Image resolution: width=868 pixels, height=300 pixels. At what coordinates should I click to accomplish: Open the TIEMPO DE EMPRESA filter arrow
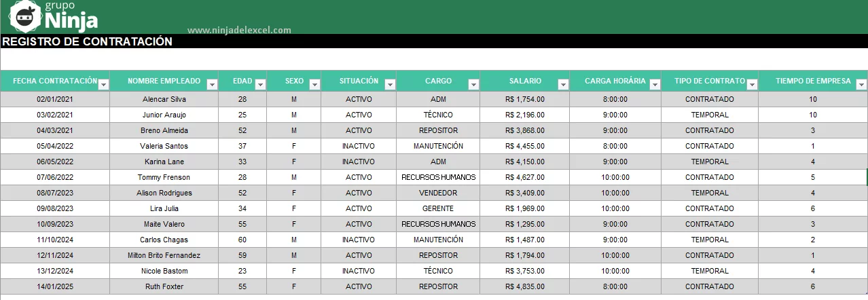click(x=861, y=85)
